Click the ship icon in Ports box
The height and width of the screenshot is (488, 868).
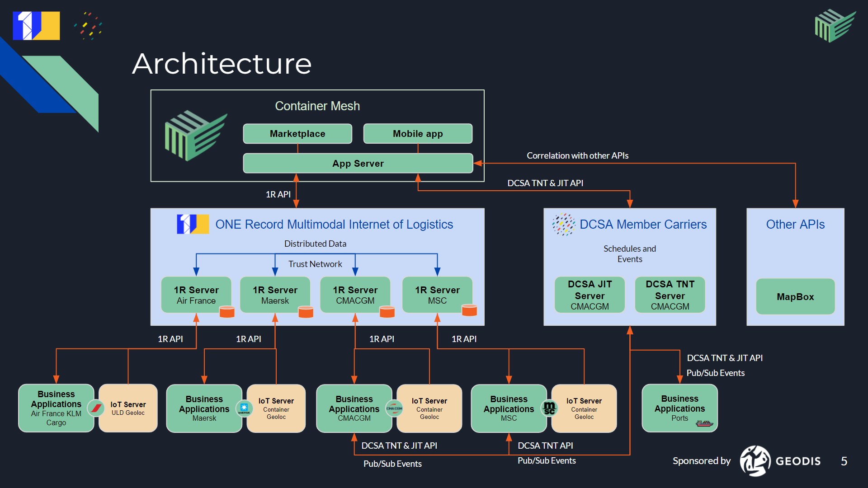pyautogui.click(x=704, y=423)
